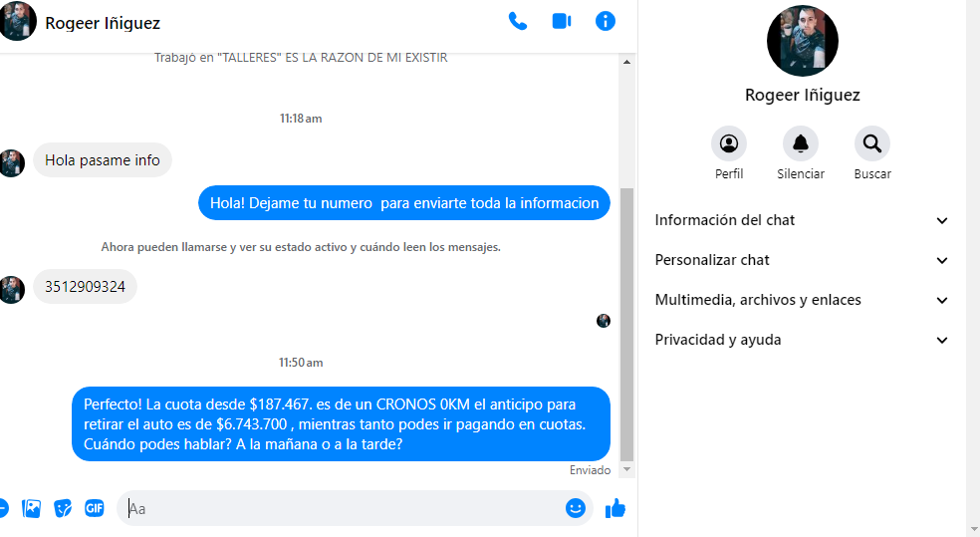Select the phone number 3512909324 message

click(85, 286)
